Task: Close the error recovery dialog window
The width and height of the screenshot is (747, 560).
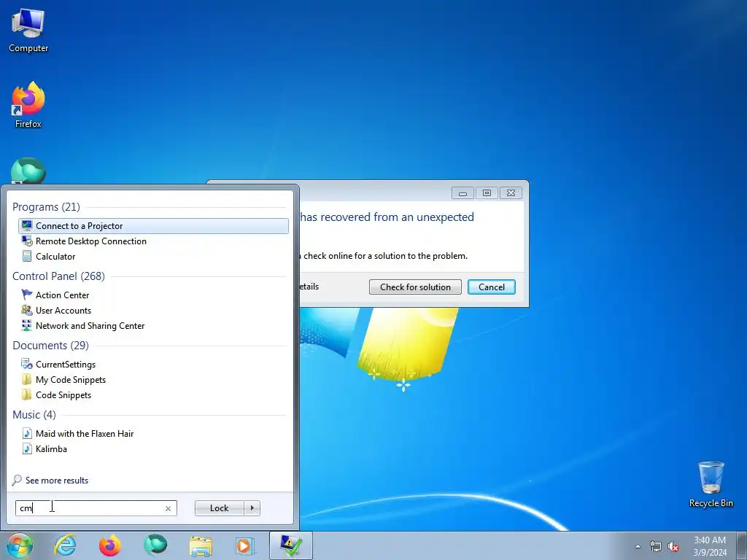Action: (x=511, y=192)
